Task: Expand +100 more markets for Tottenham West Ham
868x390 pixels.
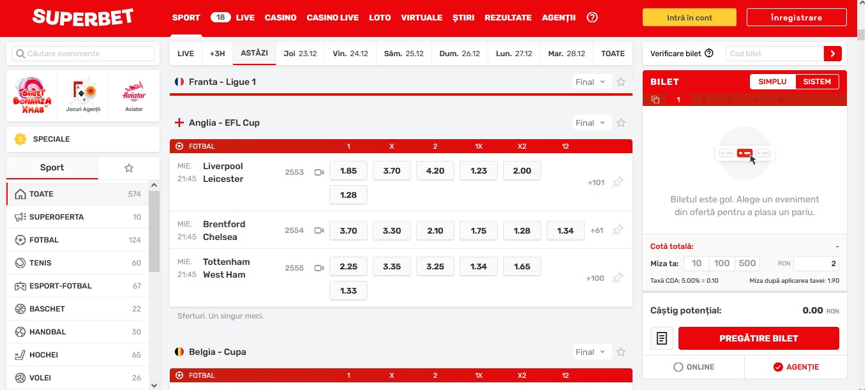Action: tap(595, 278)
